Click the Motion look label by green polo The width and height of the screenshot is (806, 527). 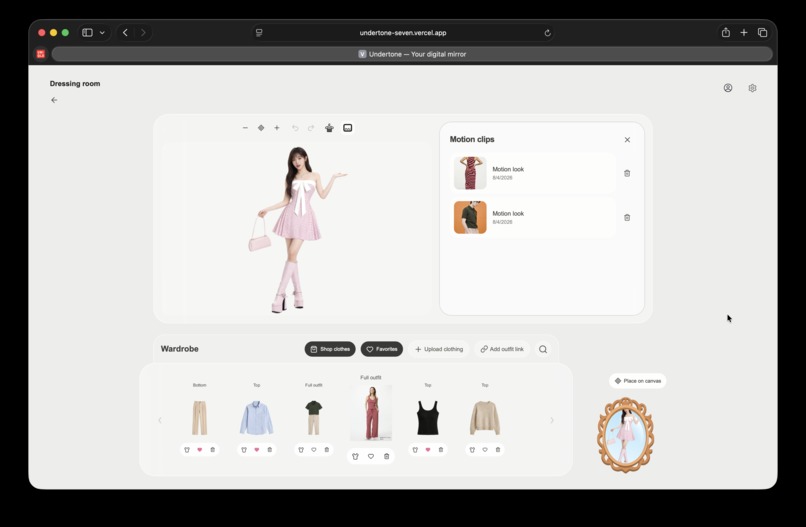508,213
